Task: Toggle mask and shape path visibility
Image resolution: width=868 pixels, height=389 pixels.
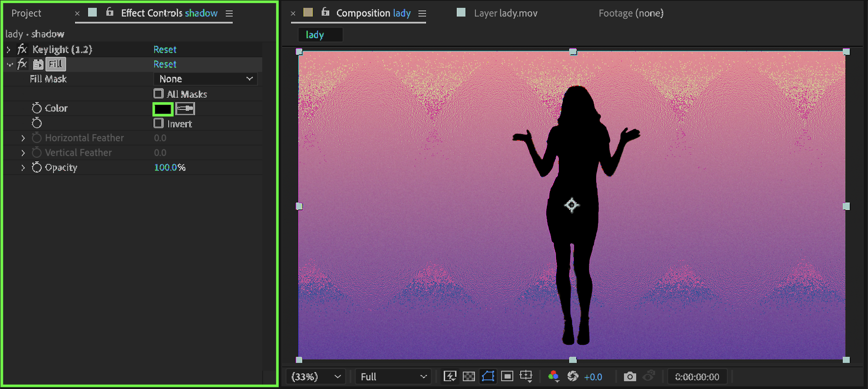Action: [x=488, y=376]
